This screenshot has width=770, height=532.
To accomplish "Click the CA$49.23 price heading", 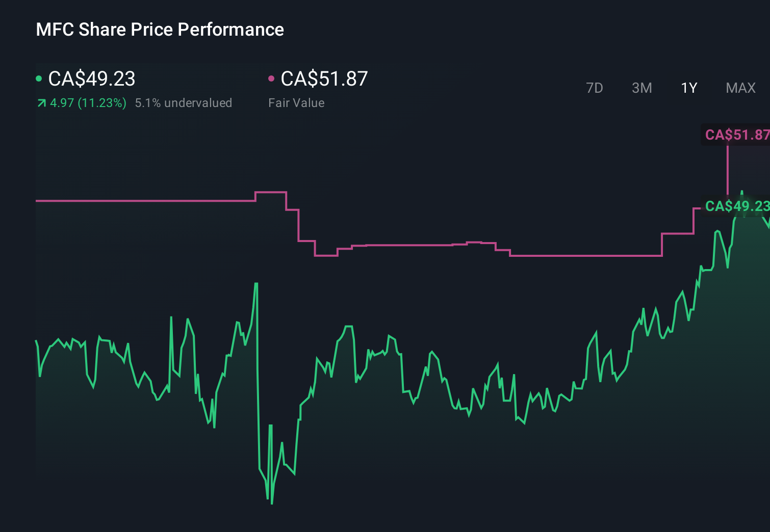I will point(91,78).
